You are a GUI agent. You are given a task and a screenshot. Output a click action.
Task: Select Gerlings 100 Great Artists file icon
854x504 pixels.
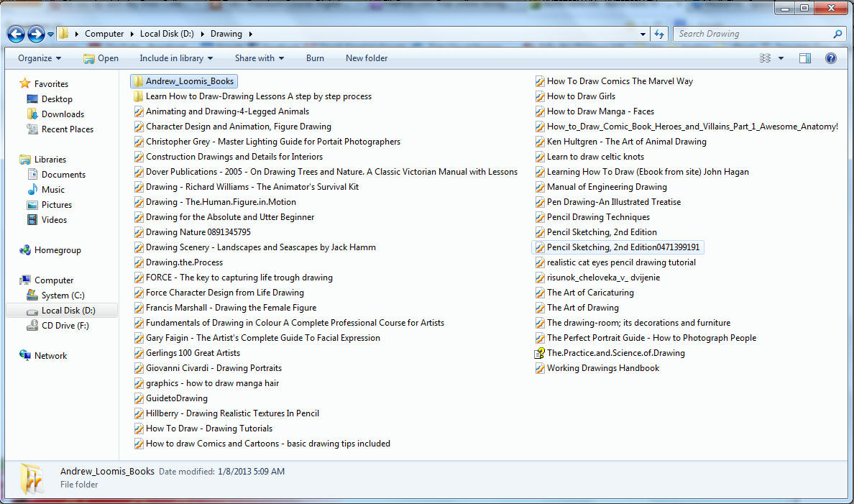[x=139, y=353]
